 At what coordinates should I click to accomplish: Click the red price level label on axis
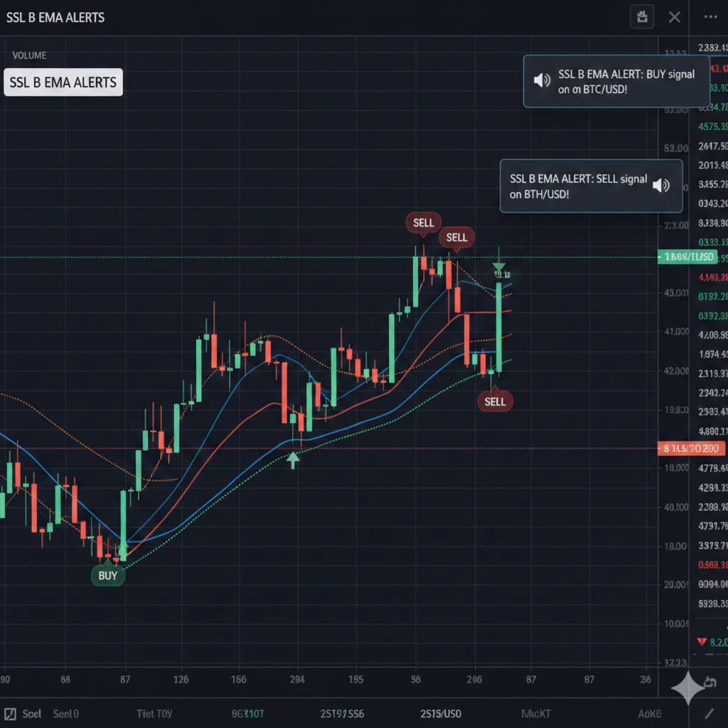(x=691, y=449)
